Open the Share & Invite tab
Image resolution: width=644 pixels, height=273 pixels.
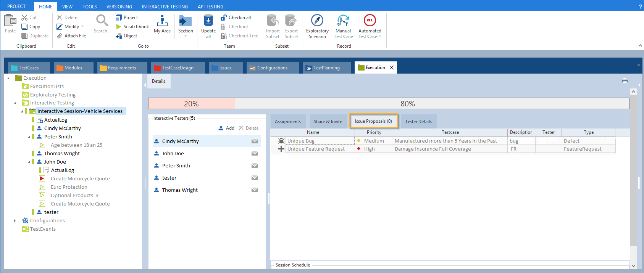pos(328,122)
